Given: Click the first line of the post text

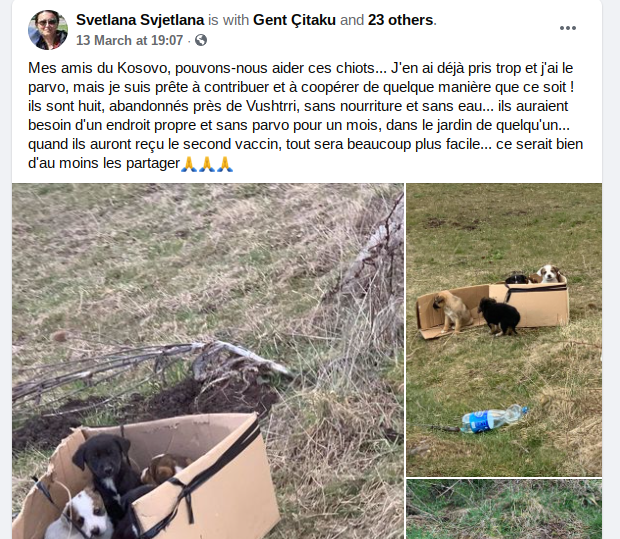Looking at the screenshot, I should 301,68.
